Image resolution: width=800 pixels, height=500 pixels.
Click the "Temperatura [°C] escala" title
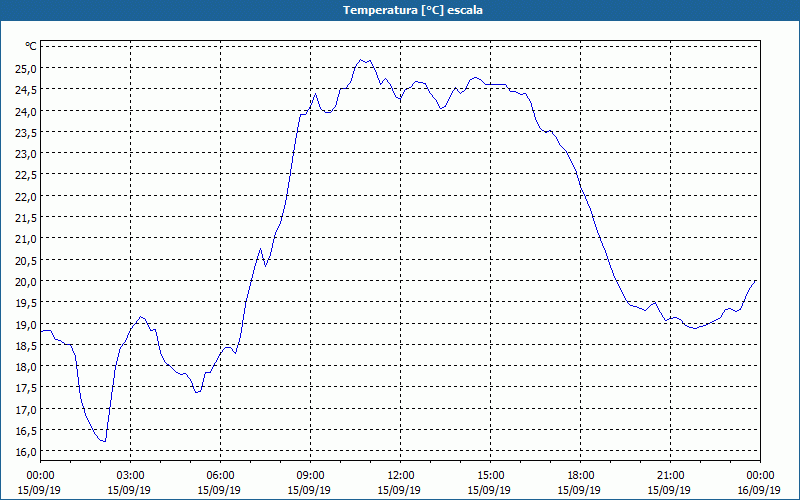tap(413, 10)
